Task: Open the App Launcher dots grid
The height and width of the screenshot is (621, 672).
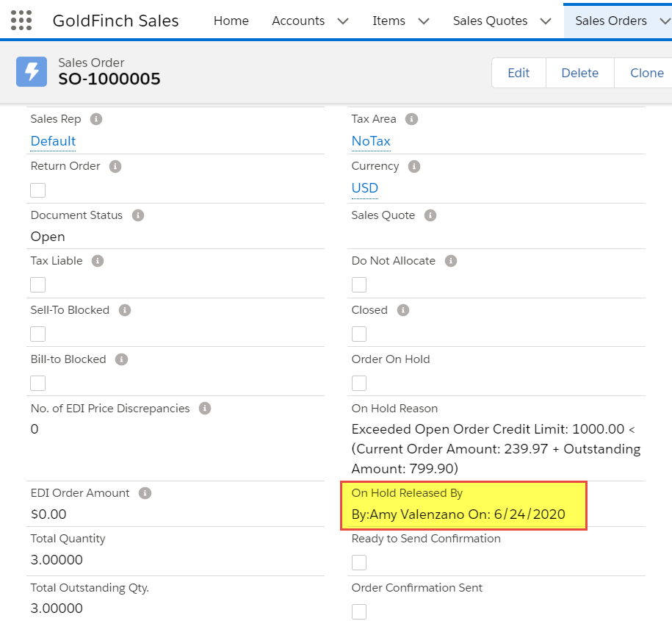Action: tap(21, 20)
